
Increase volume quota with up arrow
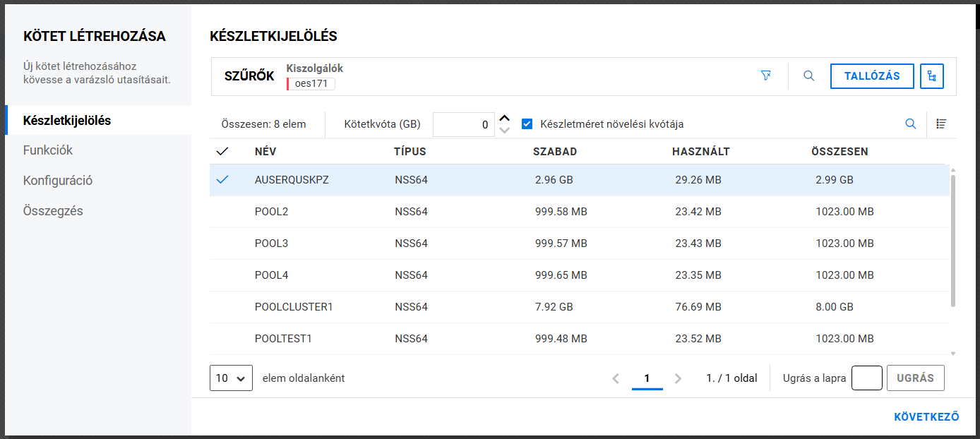point(504,119)
